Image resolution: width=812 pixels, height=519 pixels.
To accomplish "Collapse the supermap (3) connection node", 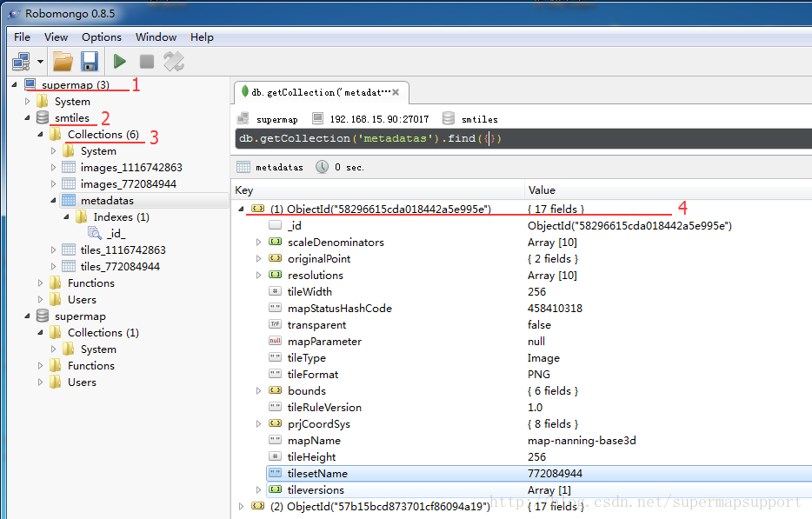I will 15,84.
